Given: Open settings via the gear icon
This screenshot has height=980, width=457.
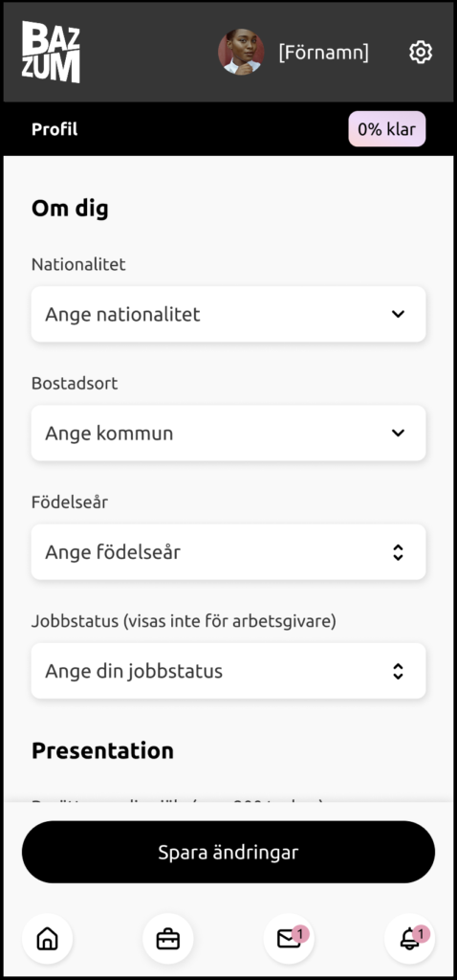Looking at the screenshot, I should point(420,52).
